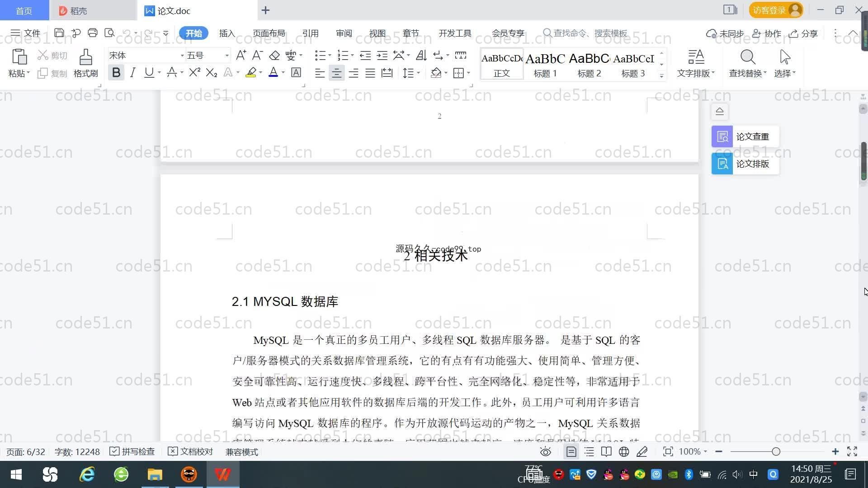868x488 pixels.
Task: Open the Insert (插入) tab
Action: (x=227, y=33)
